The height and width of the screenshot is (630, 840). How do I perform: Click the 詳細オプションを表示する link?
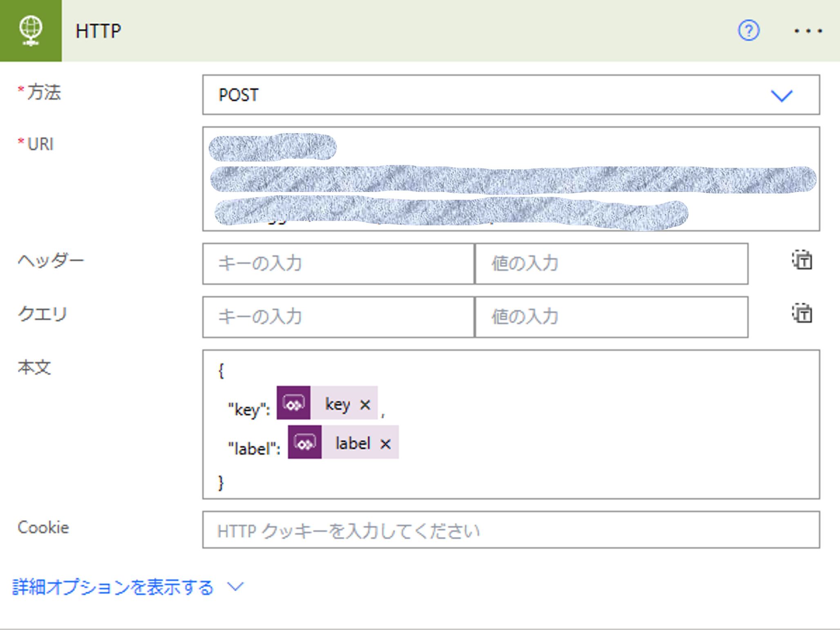112,586
